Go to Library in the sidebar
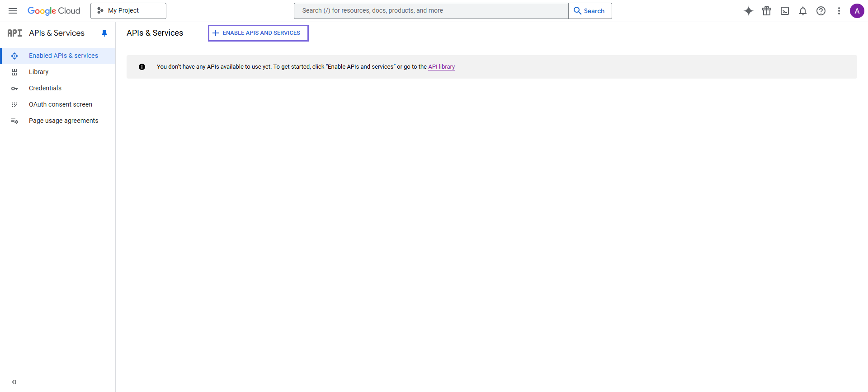 click(x=38, y=72)
